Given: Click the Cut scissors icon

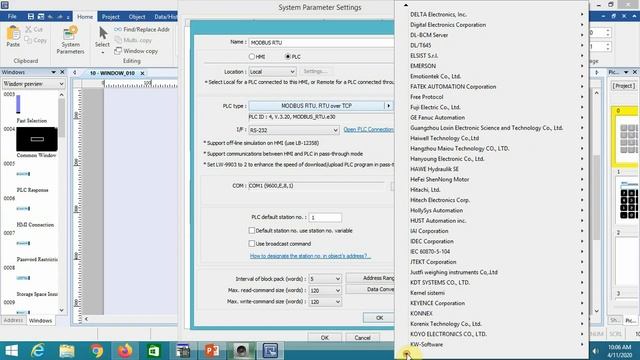Looking at the screenshot, I should coord(29,29).
